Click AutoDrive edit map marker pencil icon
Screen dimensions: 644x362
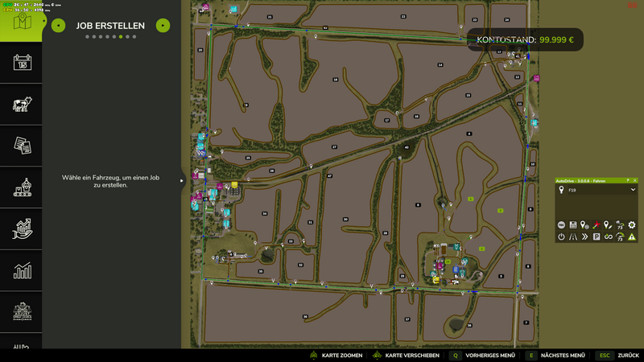(x=609, y=225)
